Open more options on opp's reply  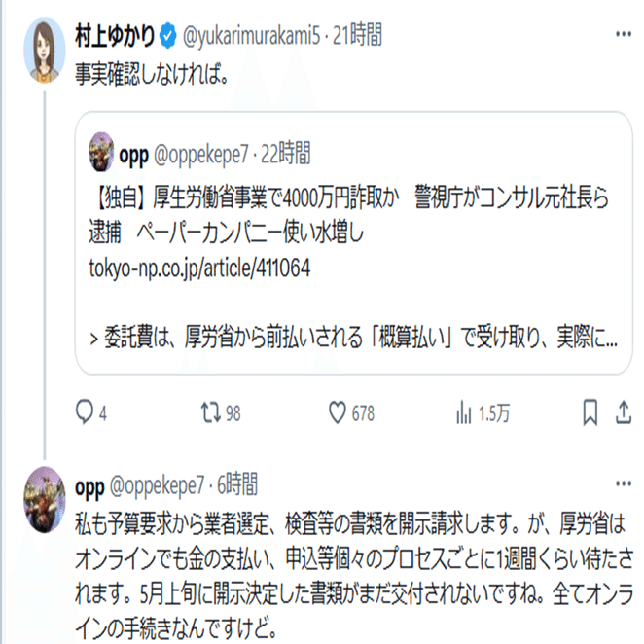click(x=622, y=483)
